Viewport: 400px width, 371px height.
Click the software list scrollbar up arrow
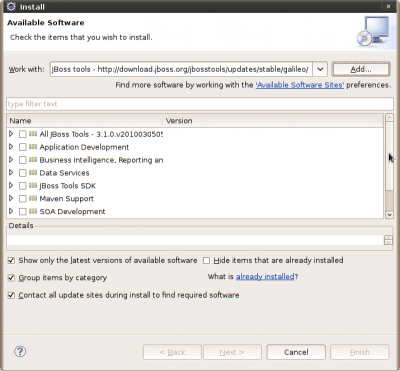tap(389, 117)
